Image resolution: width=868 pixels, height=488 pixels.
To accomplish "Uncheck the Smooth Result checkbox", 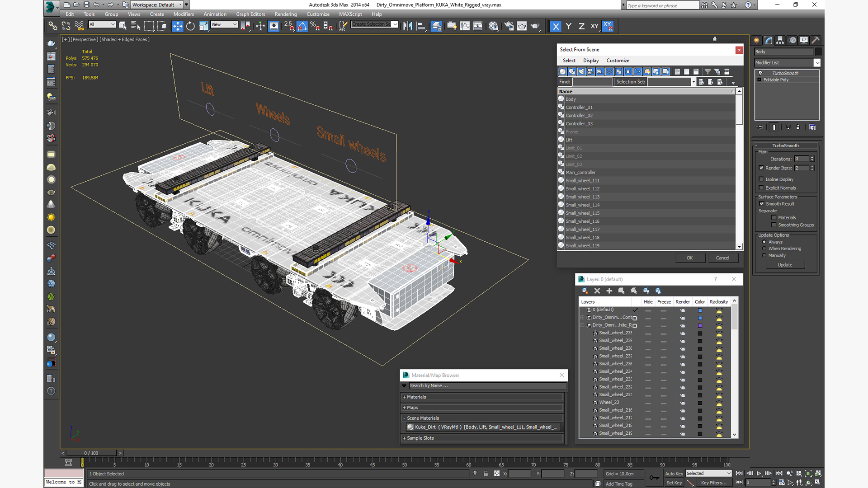I will (761, 204).
